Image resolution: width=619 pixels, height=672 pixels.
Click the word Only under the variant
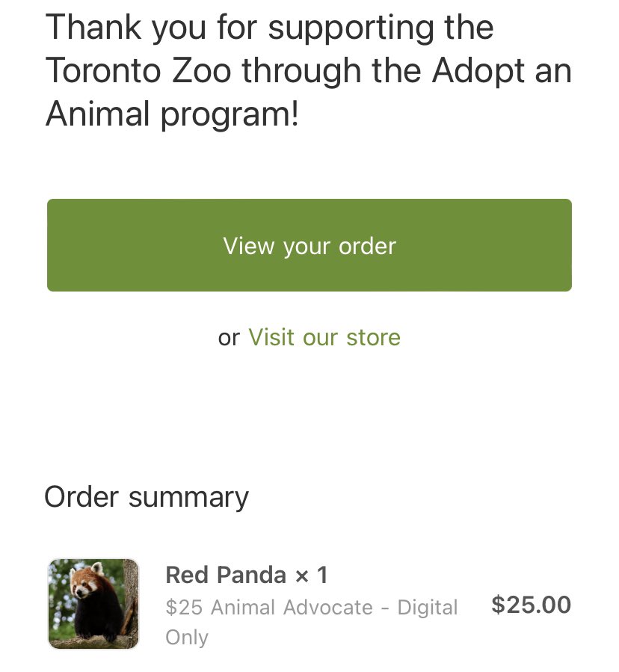click(x=187, y=638)
